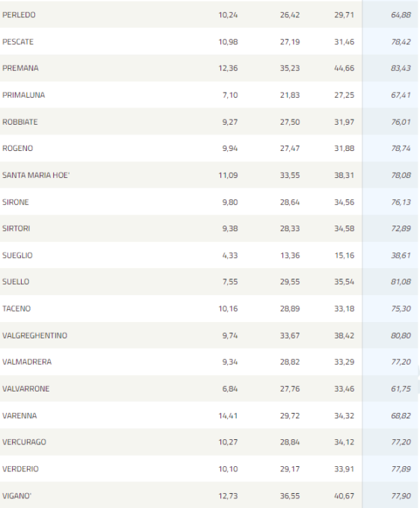Select the SUELLO municipality name
This screenshot has width=420, height=508.
pos(16,282)
